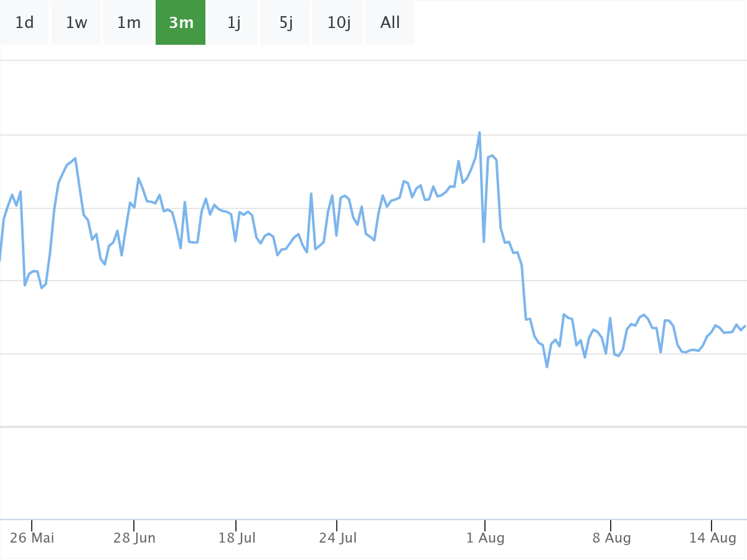This screenshot has height=560, width=747.
Task: Show the 10j range chart
Action: 339,23
